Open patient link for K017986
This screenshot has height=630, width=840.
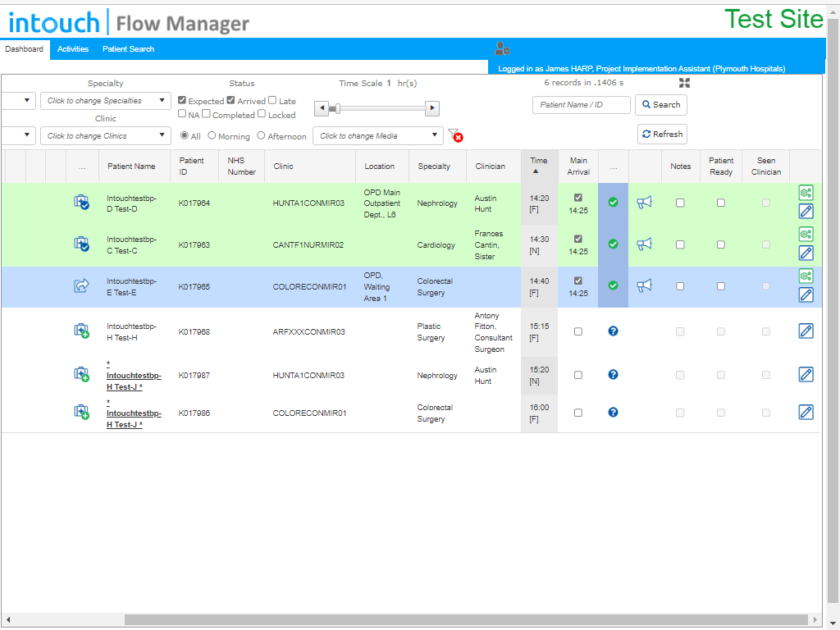coord(134,413)
